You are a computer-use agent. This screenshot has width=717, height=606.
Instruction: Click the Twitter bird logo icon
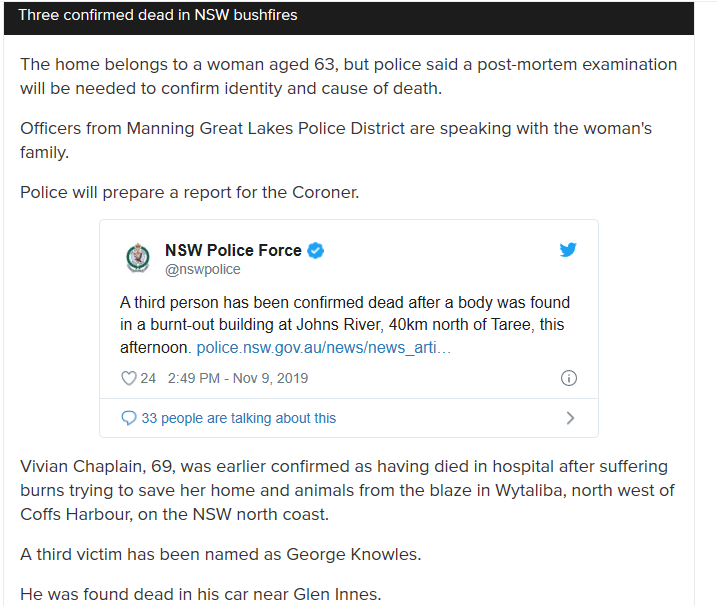[x=568, y=250]
